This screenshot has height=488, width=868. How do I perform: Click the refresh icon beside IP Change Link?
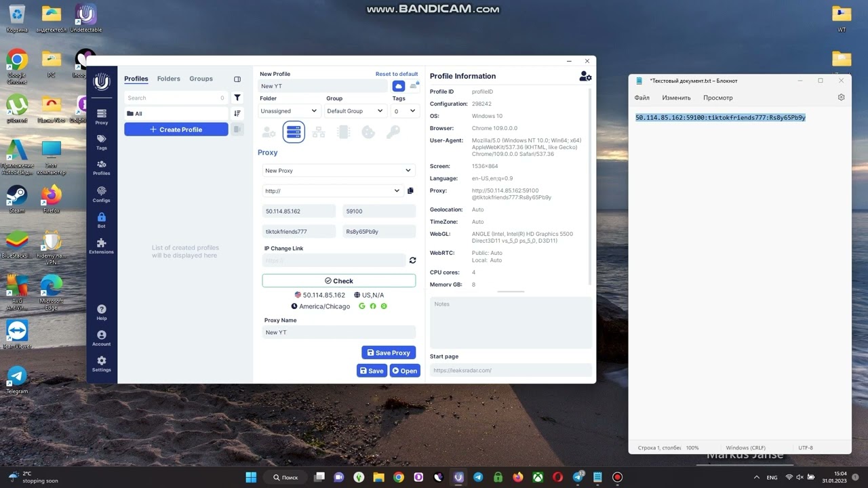click(x=412, y=260)
